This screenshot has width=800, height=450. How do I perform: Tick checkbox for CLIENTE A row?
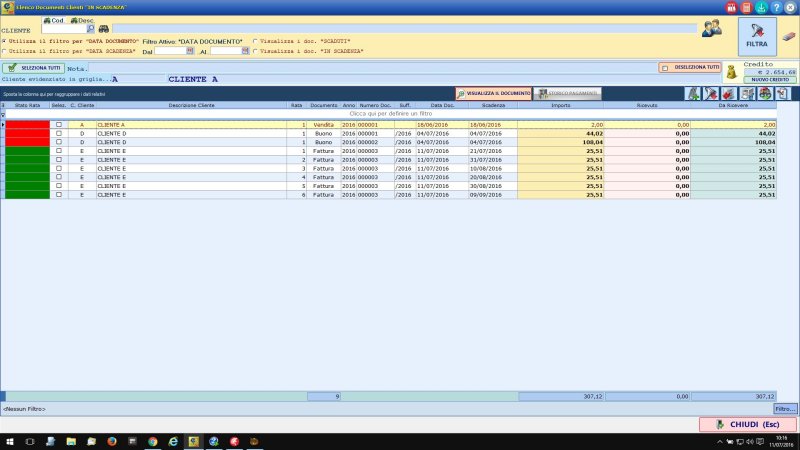click(x=59, y=124)
